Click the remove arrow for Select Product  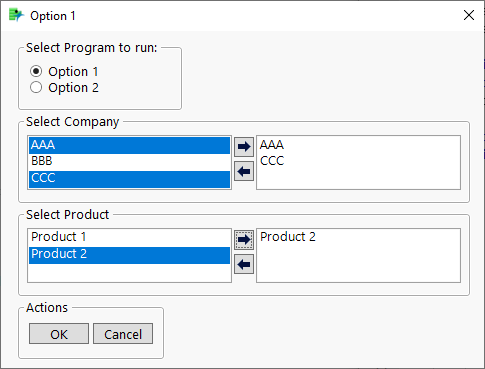tap(244, 265)
